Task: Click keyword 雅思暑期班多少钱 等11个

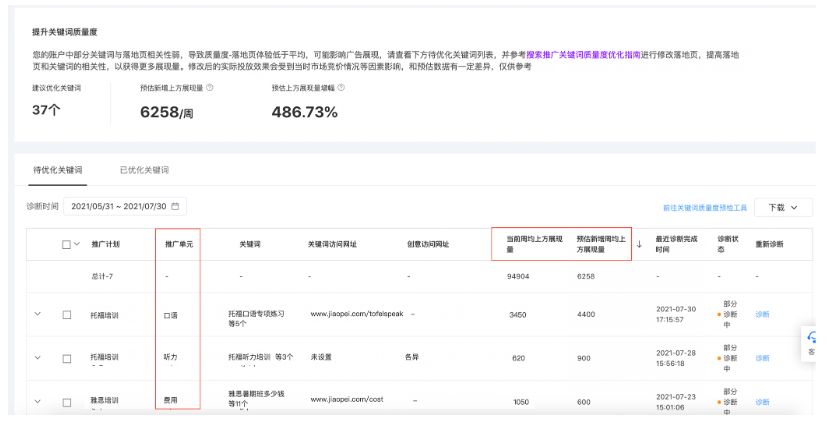Action: coord(256,399)
